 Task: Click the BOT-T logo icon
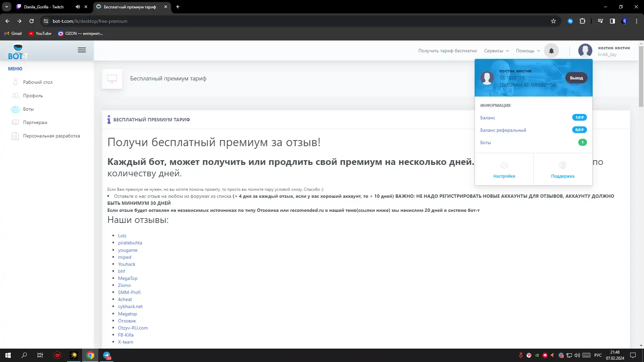(18, 51)
